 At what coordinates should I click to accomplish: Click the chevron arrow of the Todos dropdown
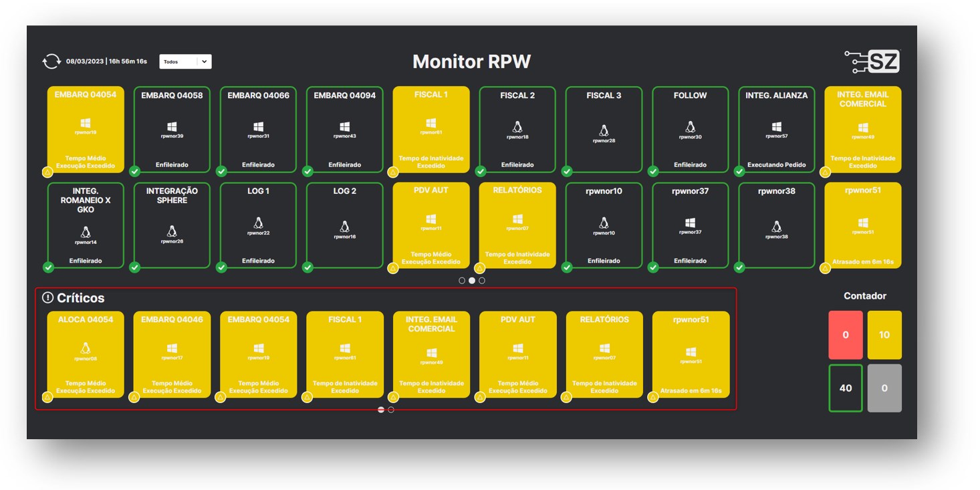(x=205, y=62)
